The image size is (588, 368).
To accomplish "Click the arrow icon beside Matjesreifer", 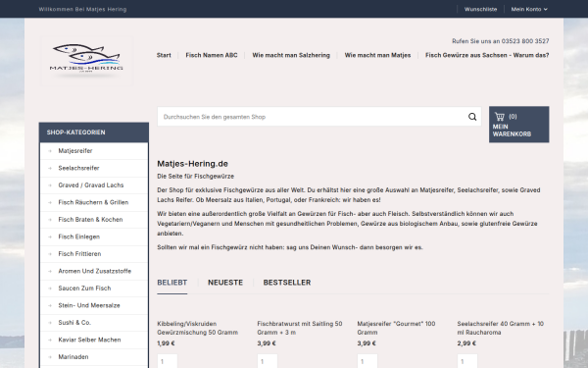I will pyautogui.click(x=50, y=151).
